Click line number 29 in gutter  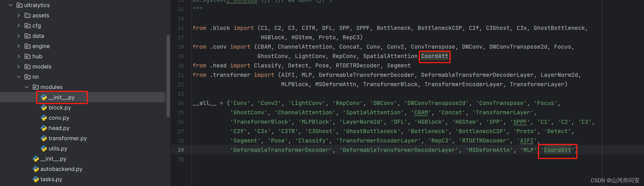click(x=181, y=150)
